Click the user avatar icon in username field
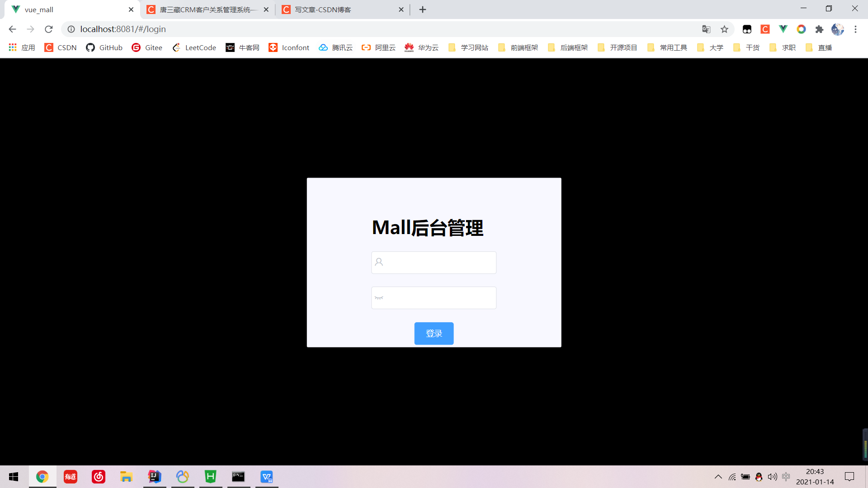The height and width of the screenshot is (488, 868). (x=379, y=262)
